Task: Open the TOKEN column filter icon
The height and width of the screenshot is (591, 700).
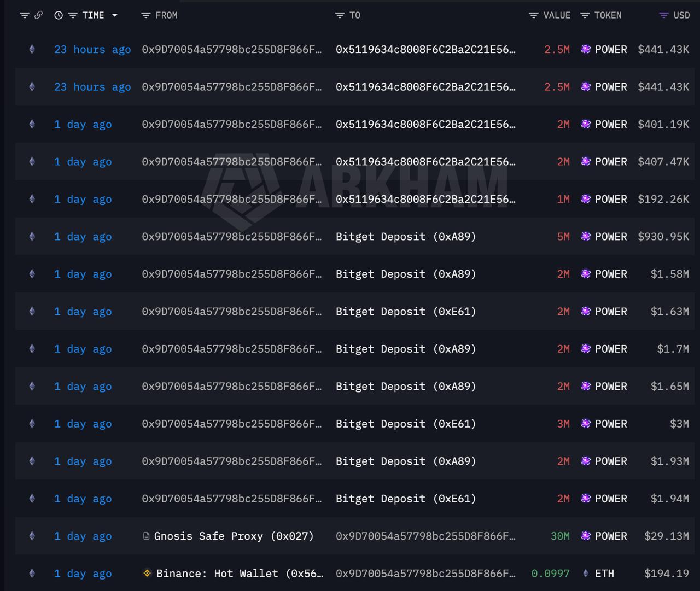Action: point(585,15)
